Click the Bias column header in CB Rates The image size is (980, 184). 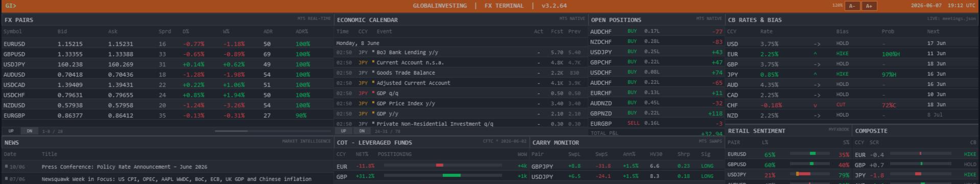[x=842, y=32]
